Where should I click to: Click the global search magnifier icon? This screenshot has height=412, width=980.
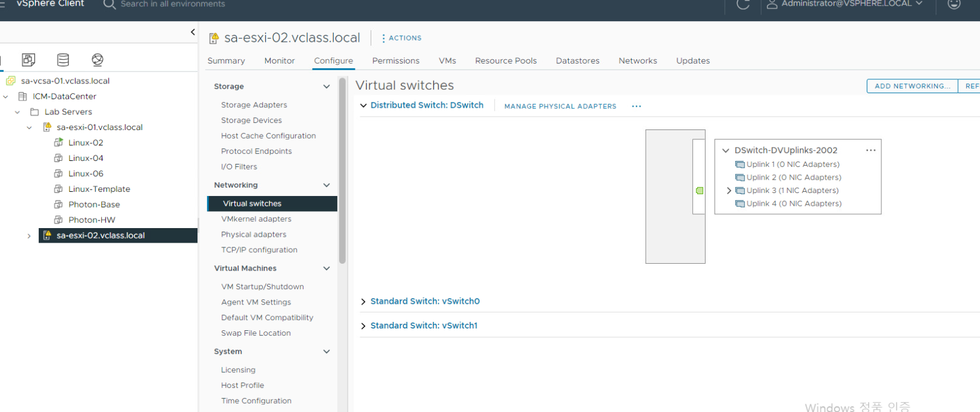[x=109, y=4]
